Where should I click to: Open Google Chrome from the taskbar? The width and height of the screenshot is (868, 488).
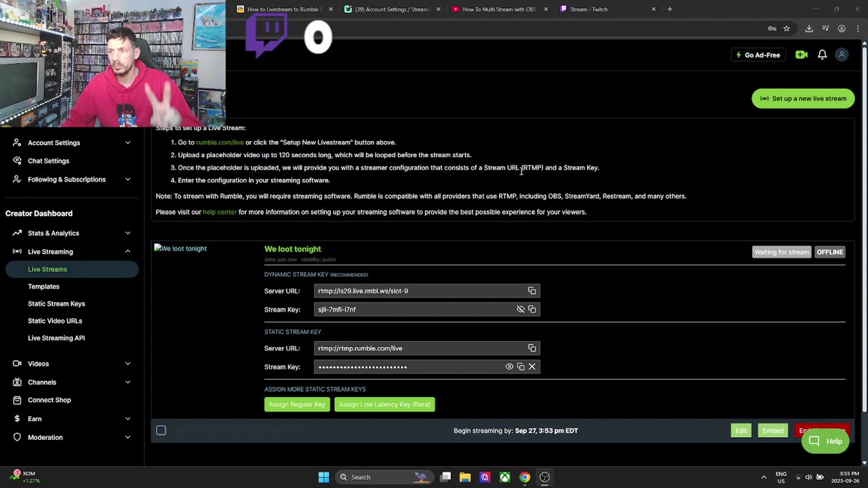(x=525, y=477)
